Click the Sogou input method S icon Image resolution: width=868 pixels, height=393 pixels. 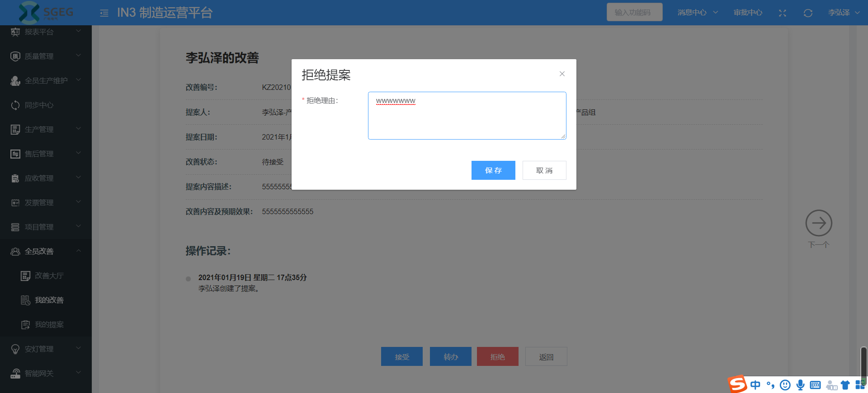pyautogui.click(x=737, y=384)
